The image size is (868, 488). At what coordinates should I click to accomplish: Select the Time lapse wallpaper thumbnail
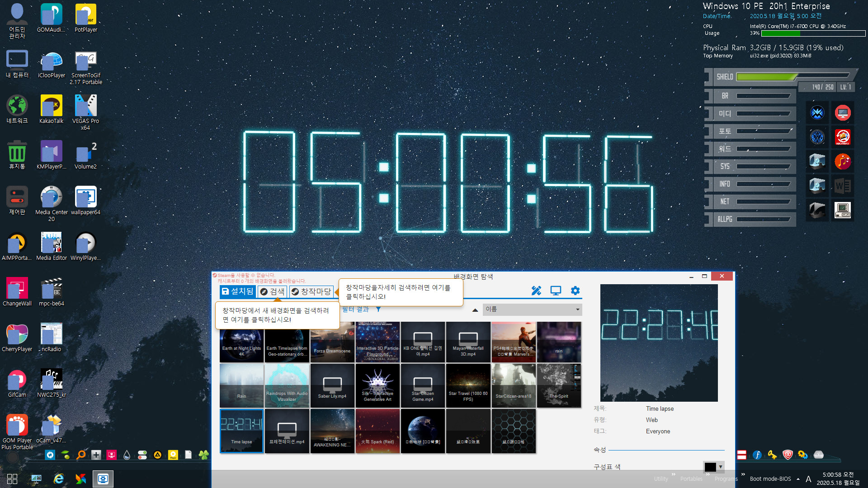point(241,431)
